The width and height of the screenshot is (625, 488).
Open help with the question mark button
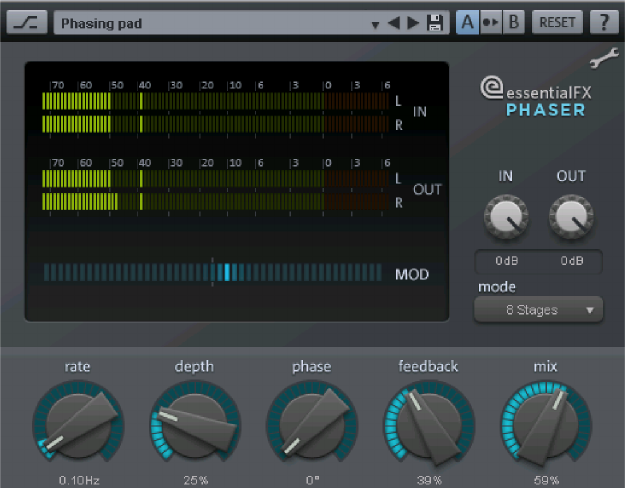[604, 22]
